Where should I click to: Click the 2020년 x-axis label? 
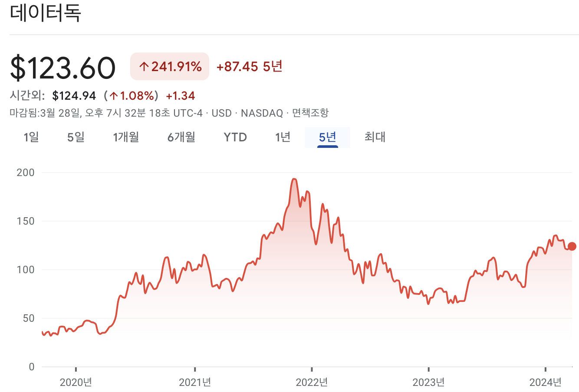click(76, 382)
